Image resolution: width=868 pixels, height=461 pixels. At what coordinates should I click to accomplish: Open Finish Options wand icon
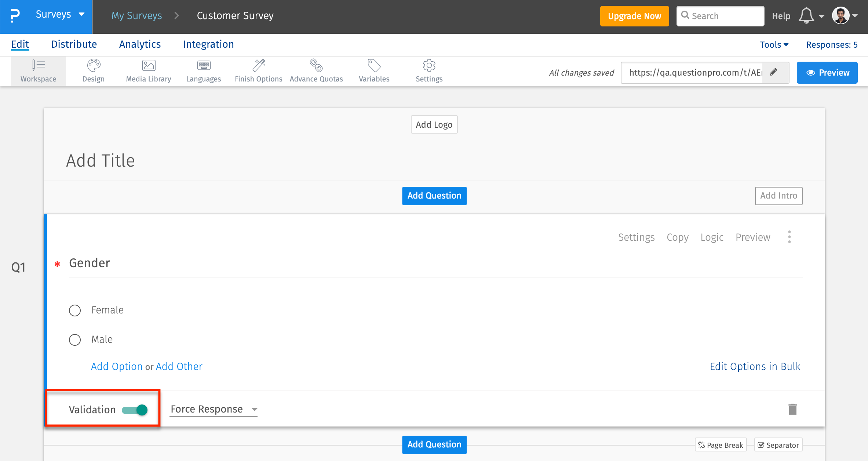click(x=259, y=66)
